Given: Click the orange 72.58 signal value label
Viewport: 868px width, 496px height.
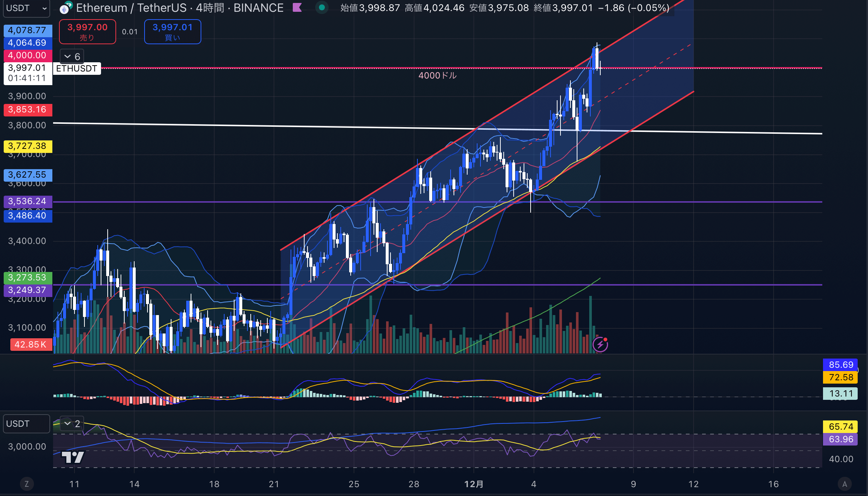Looking at the screenshot, I should pyautogui.click(x=840, y=377).
